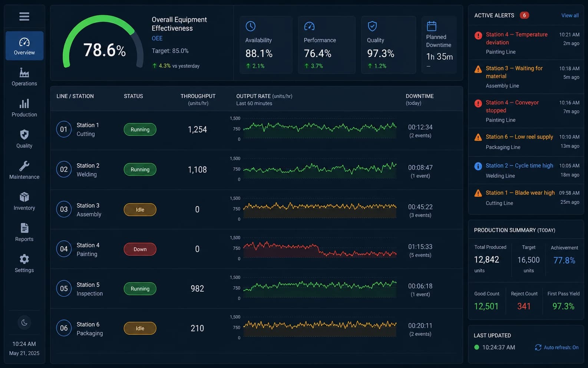The width and height of the screenshot is (588, 368).
Task: Click Running status badge for Station 1
Action: point(140,129)
